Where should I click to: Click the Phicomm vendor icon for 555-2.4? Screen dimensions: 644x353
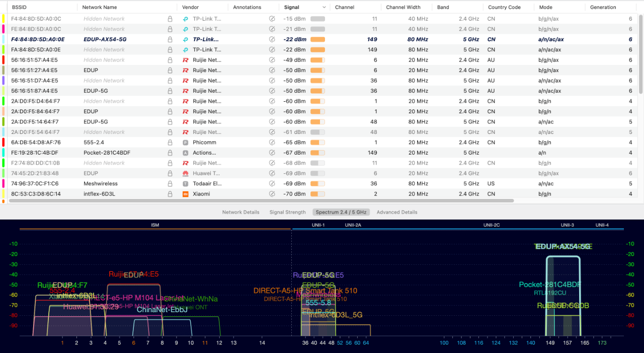click(185, 143)
